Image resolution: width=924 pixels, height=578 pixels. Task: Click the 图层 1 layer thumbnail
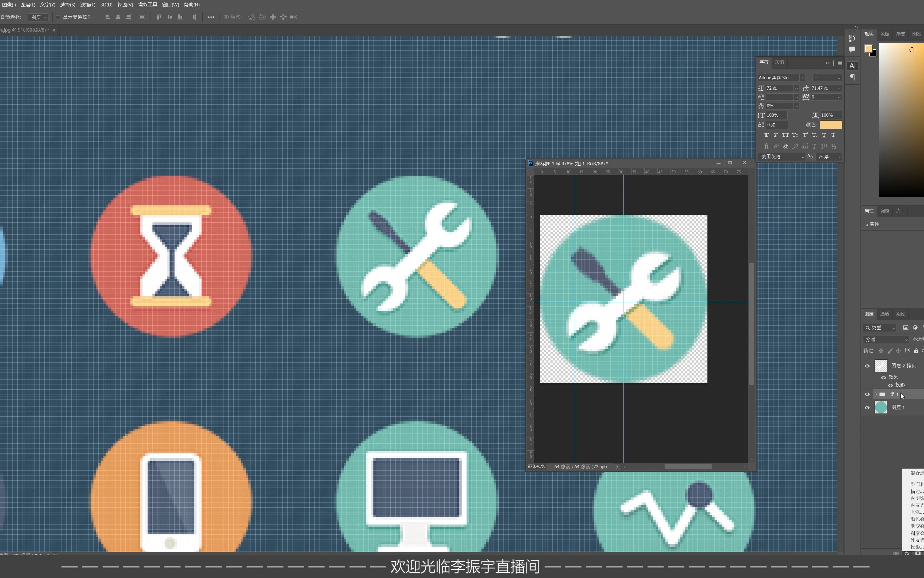(x=881, y=408)
